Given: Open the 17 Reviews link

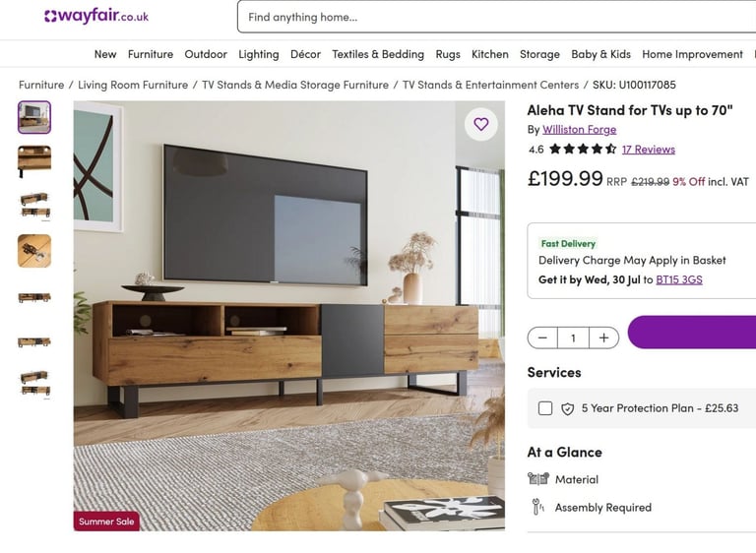Looking at the screenshot, I should pyautogui.click(x=649, y=150).
